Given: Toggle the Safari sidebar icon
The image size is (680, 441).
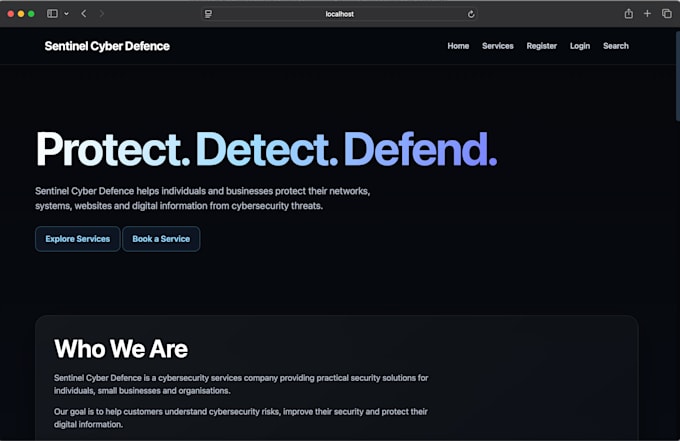Looking at the screenshot, I should (x=52, y=14).
